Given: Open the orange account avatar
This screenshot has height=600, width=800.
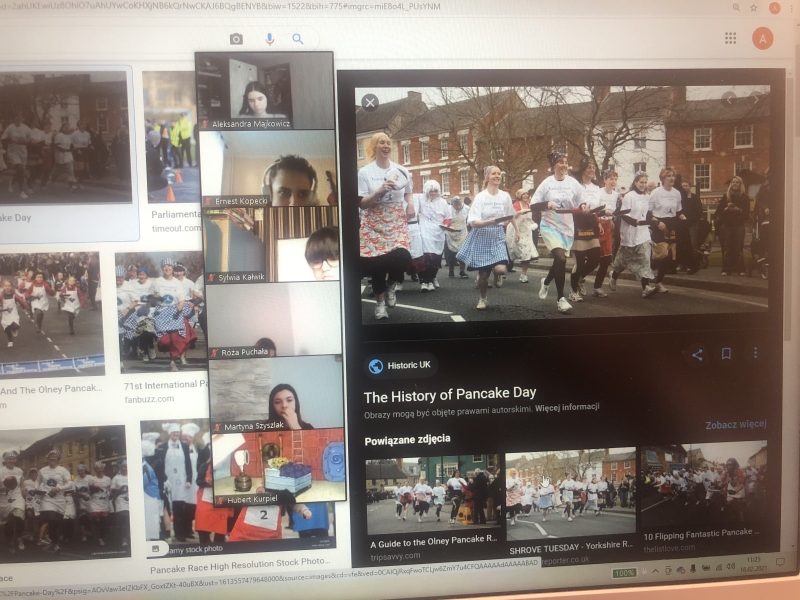Looking at the screenshot, I should 762,38.
